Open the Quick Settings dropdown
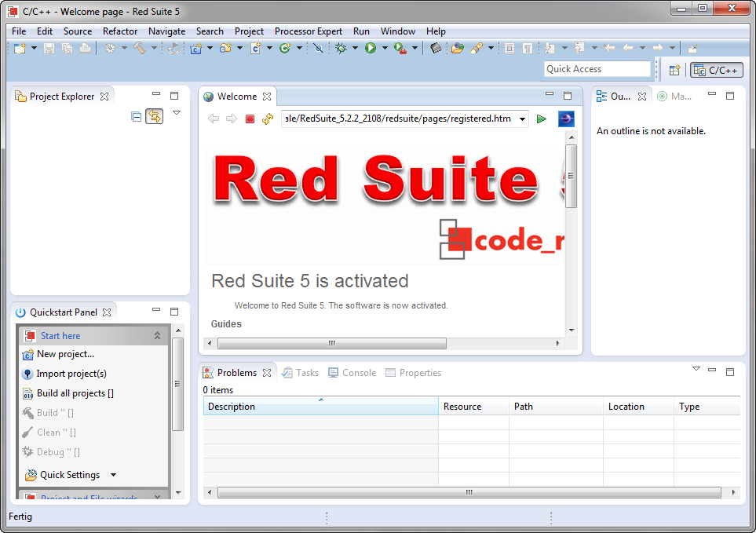Image resolution: width=756 pixels, height=533 pixels. click(113, 475)
